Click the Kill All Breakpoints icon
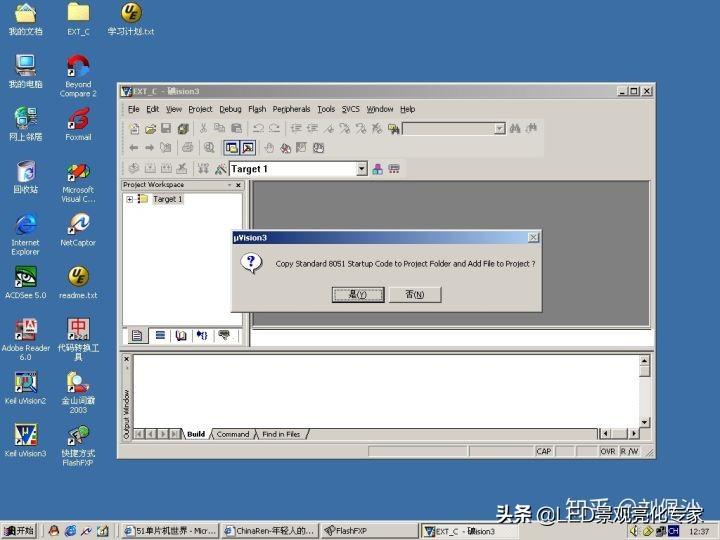This screenshot has width=720, height=540. pos(285,148)
